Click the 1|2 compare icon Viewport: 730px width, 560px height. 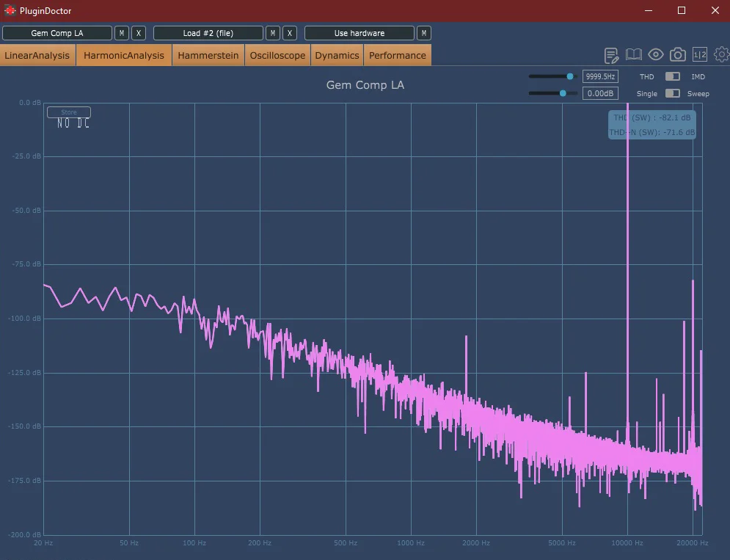point(700,54)
